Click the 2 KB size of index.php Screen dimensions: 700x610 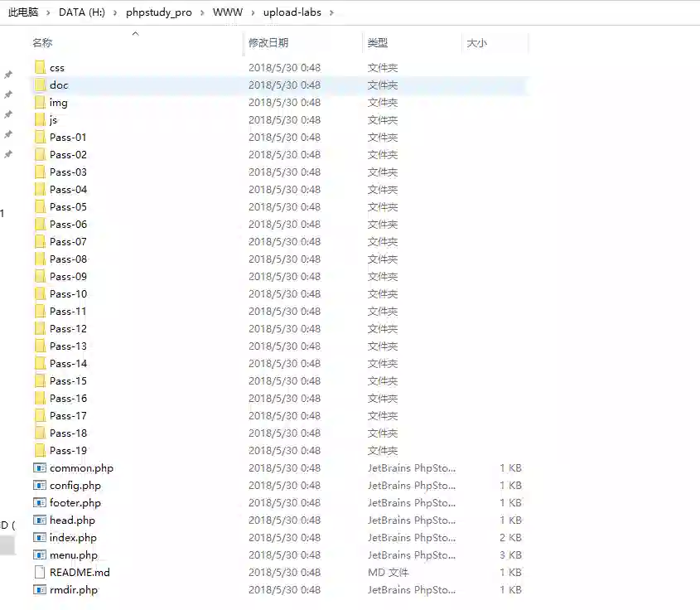click(x=511, y=538)
